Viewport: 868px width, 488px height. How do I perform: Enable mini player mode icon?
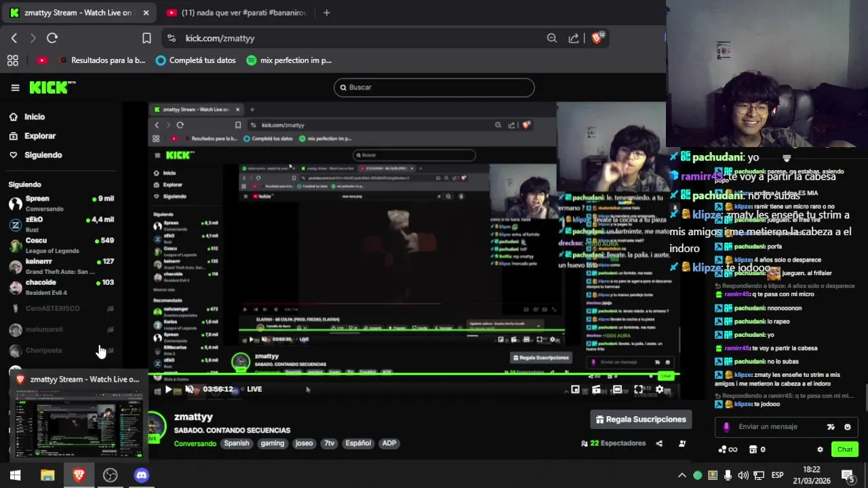pyautogui.click(x=575, y=389)
